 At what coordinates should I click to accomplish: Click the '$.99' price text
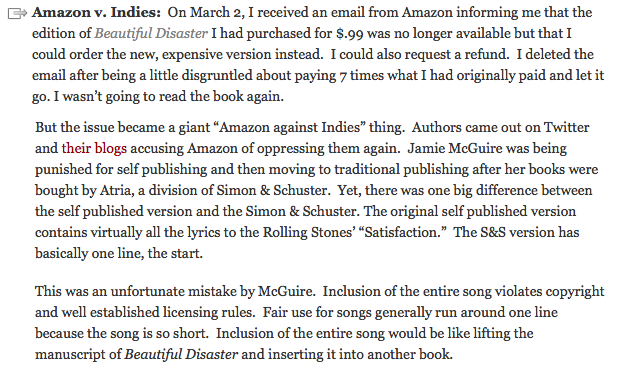tap(350, 34)
